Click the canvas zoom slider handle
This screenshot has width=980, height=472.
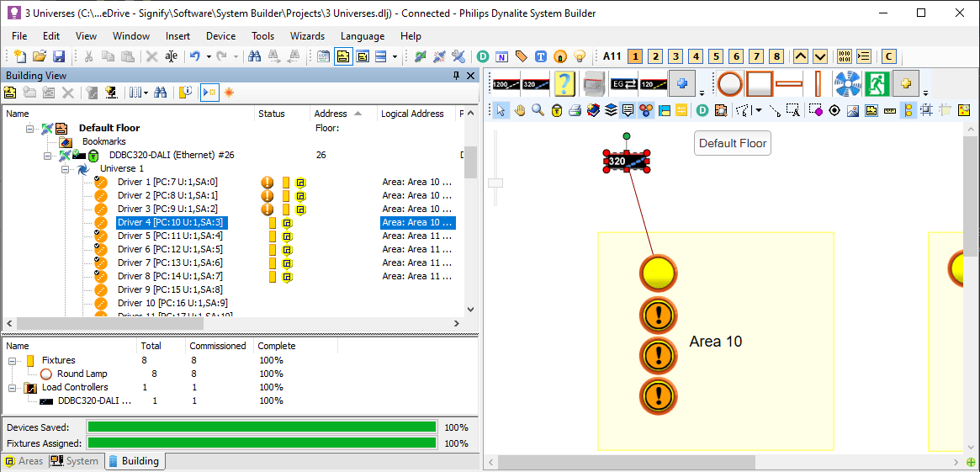click(495, 183)
